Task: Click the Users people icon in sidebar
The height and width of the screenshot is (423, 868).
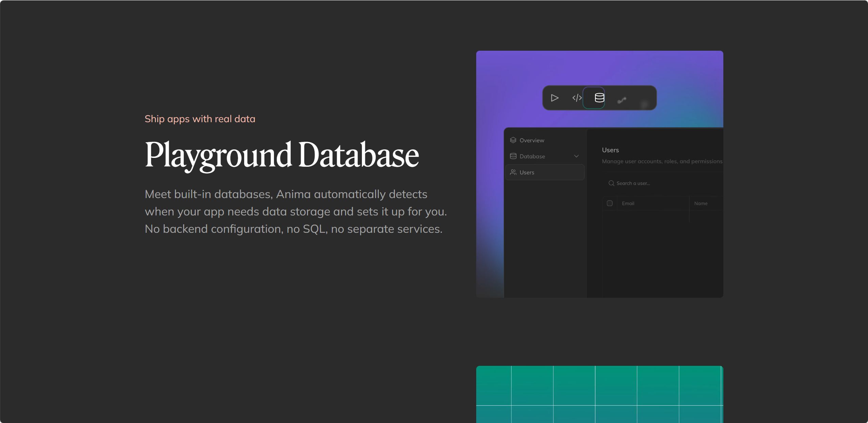Action: click(513, 172)
